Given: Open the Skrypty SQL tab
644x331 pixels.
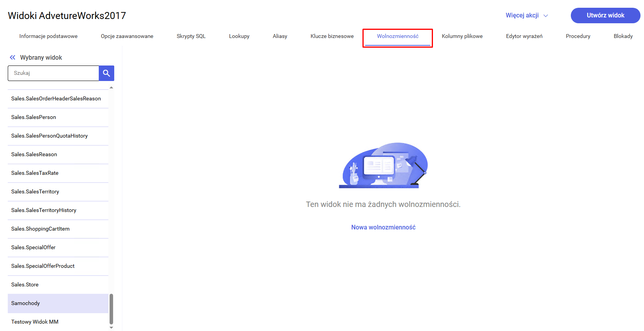Looking at the screenshot, I should click(191, 36).
